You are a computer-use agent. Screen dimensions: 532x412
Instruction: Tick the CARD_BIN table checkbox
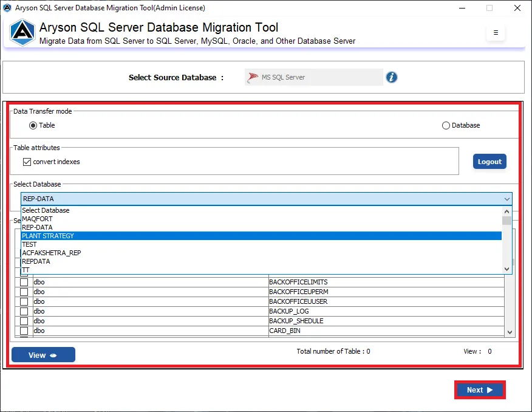click(x=24, y=331)
